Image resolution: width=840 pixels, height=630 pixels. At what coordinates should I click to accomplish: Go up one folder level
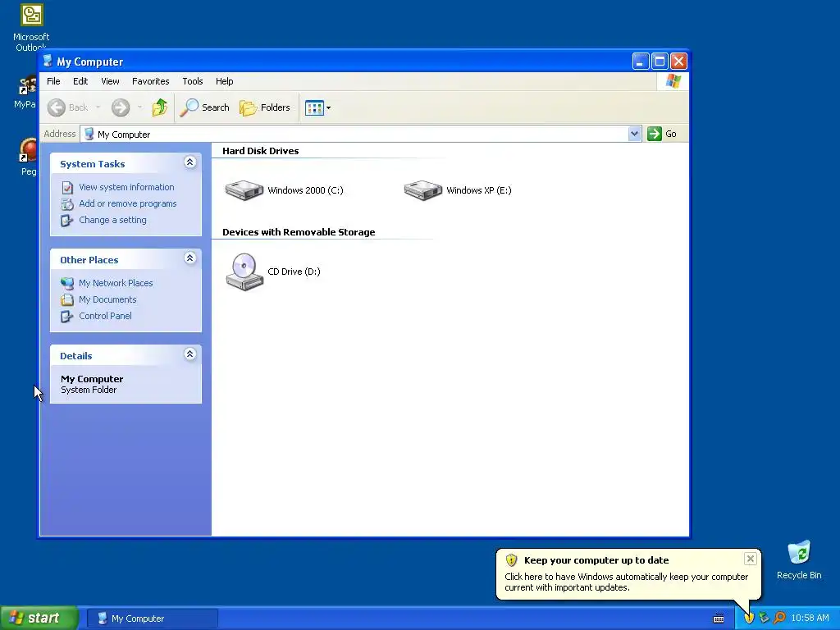click(160, 107)
